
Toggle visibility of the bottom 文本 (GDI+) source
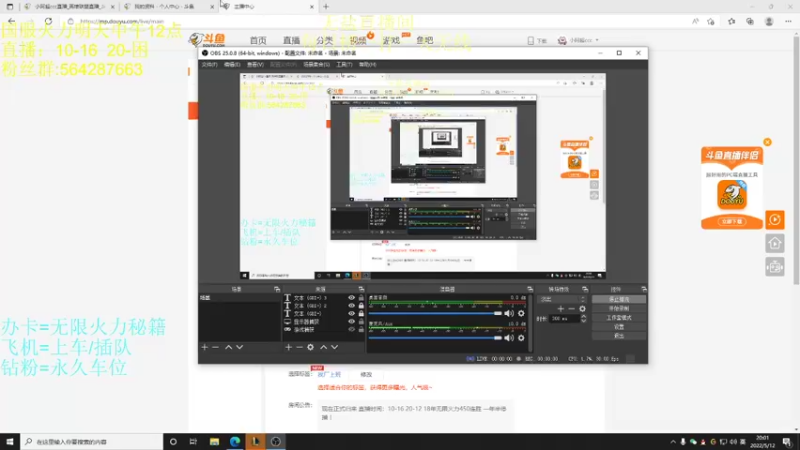351,313
